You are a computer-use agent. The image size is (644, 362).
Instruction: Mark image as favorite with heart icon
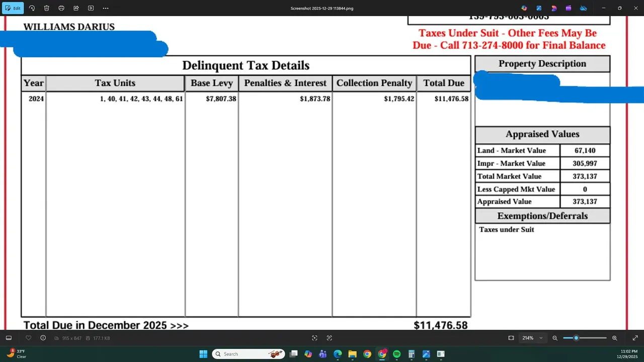coord(28,338)
